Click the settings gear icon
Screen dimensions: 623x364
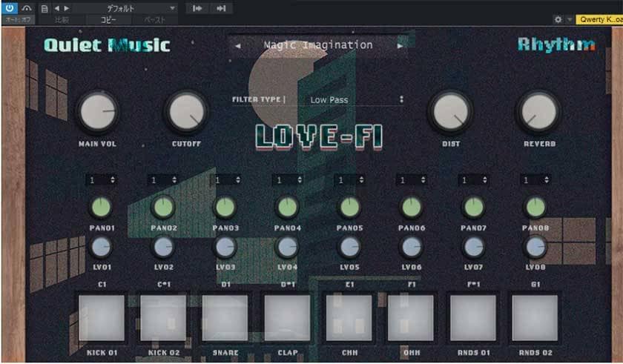coord(558,19)
